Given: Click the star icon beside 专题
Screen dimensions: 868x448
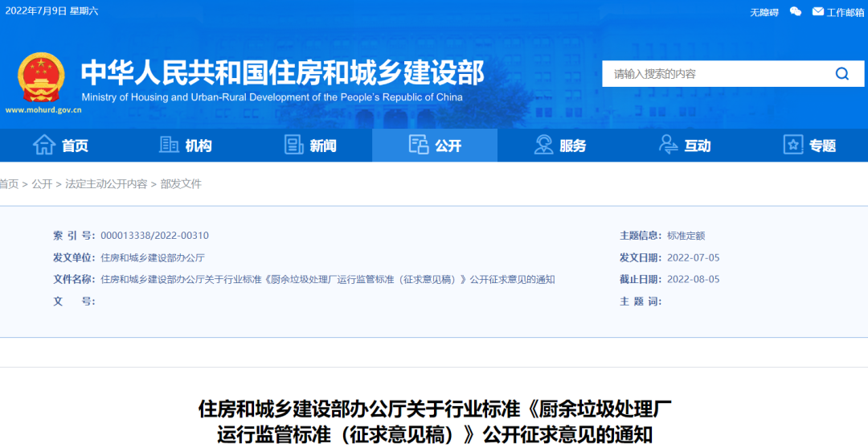Looking at the screenshot, I should coord(793,145).
